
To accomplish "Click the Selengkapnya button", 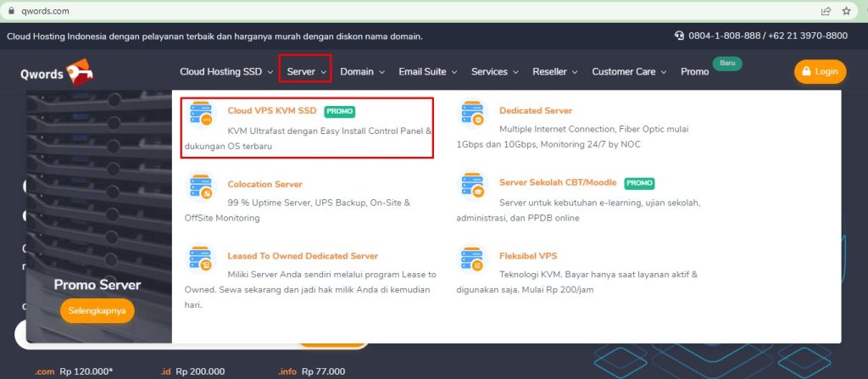I will click(97, 311).
